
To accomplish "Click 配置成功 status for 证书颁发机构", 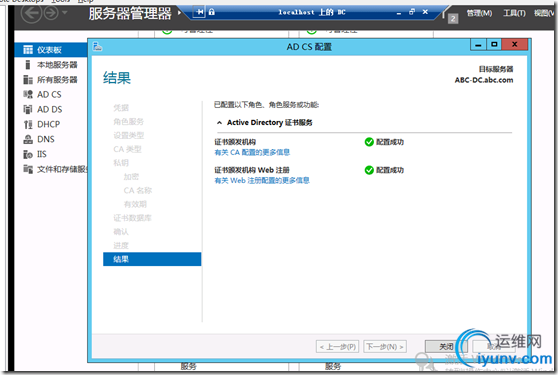I will pos(390,142).
